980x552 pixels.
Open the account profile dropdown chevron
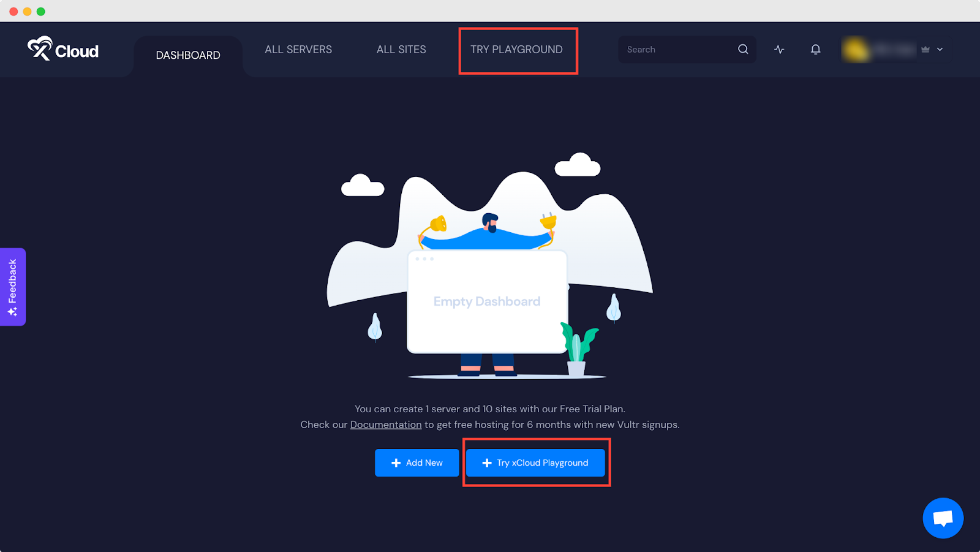click(x=938, y=50)
